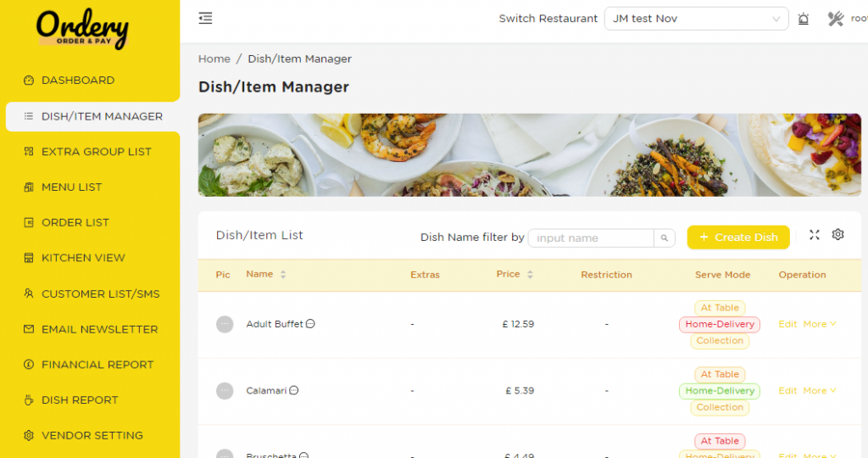Click the crossed tools icon in the header
868x458 pixels.
(x=835, y=19)
